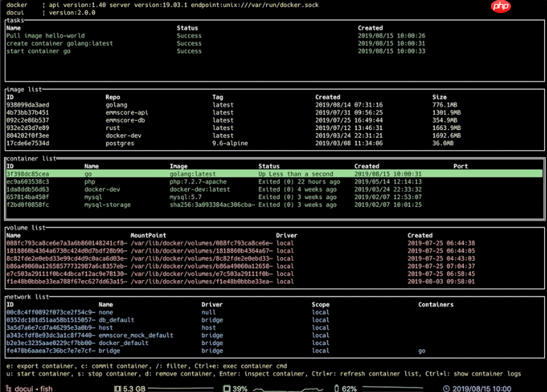This screenshot has width=547, height=392.
Task: Select the php container row
Action: tap(275, 182)
